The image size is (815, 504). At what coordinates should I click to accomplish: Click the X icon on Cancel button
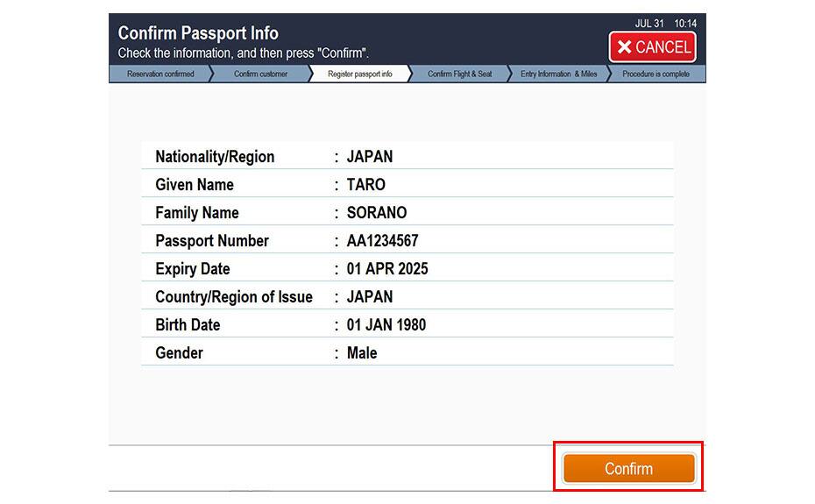[x=625, y=47]
